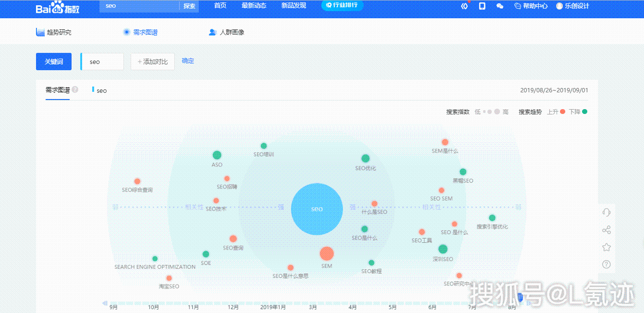Click the 上升 red legend dot
The height and width of the screenshot is (313, 644).
[x=562, y=112]
